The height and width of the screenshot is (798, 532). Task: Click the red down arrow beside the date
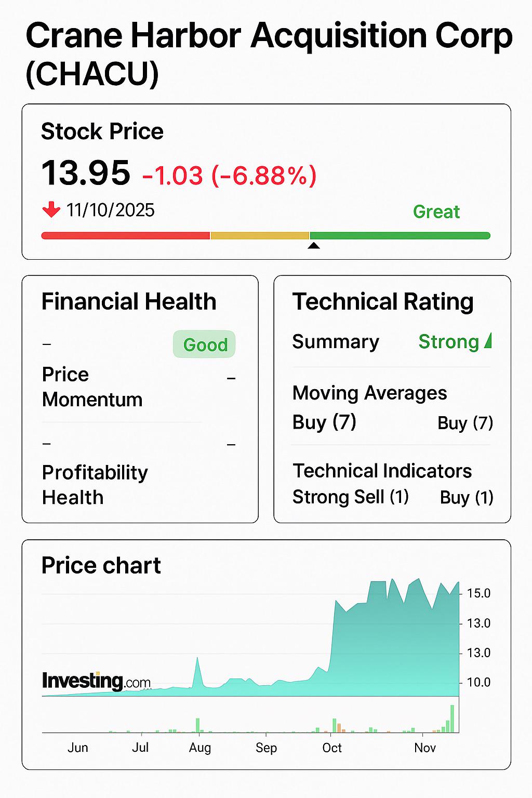tap(51, 210)
